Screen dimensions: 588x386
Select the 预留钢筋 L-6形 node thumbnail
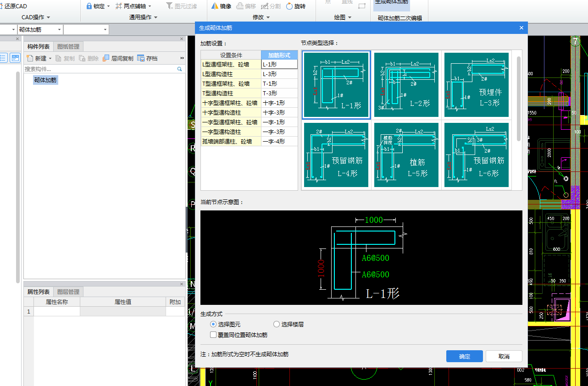point(477,155)
